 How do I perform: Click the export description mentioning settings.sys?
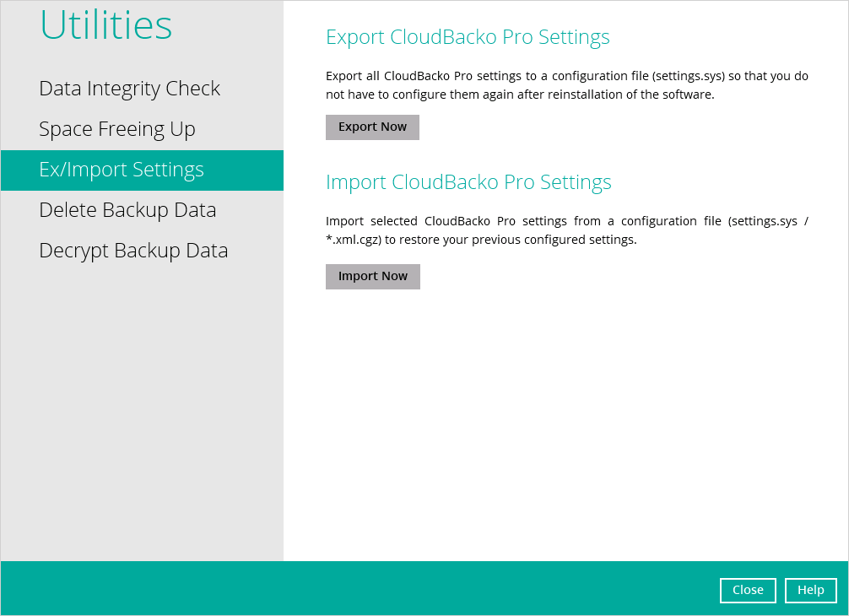(567, 85)
